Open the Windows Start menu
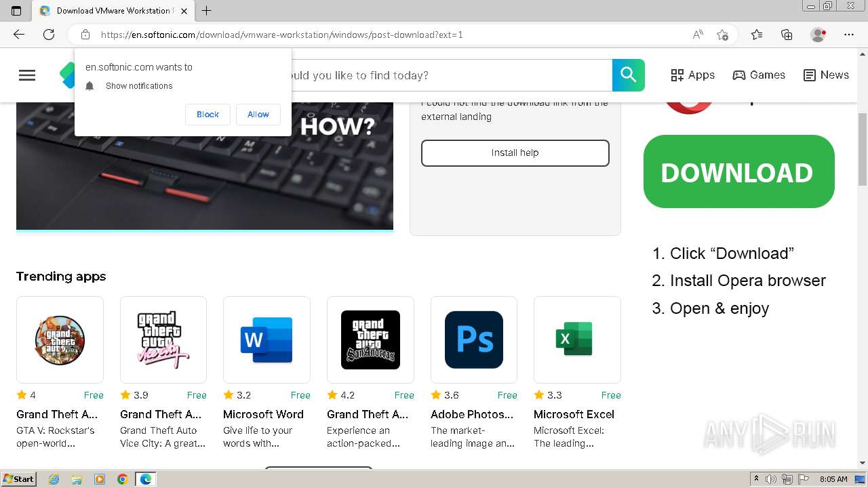 click(x=19, y=479)
